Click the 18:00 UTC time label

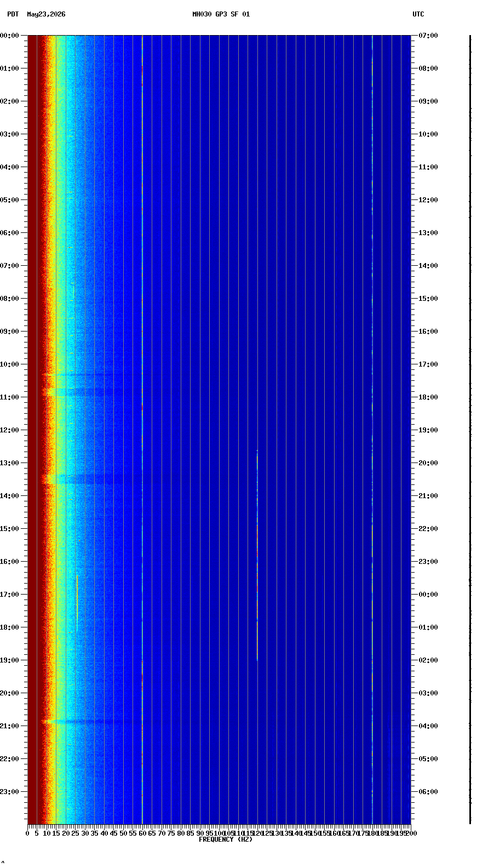(428, 397)
